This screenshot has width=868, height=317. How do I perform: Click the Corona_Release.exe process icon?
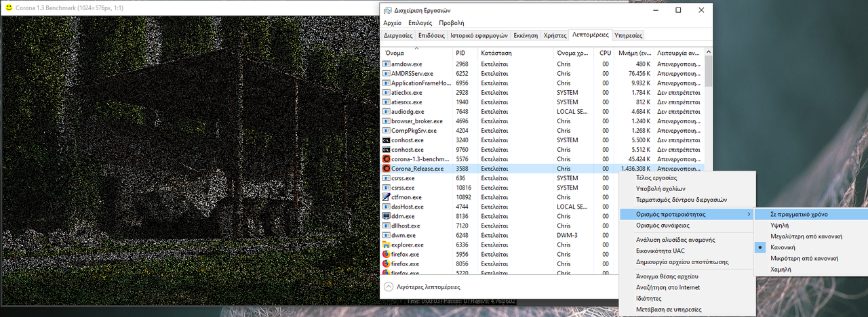coord(386,169)
